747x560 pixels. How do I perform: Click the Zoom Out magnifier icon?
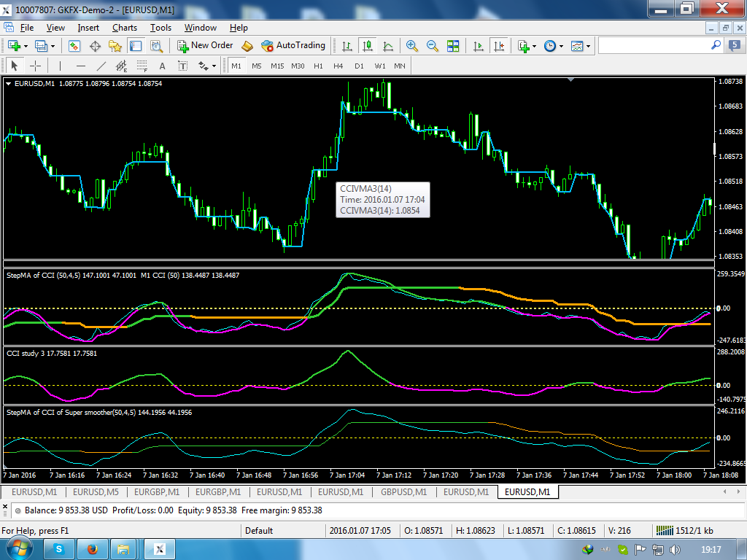coord(433,46)
